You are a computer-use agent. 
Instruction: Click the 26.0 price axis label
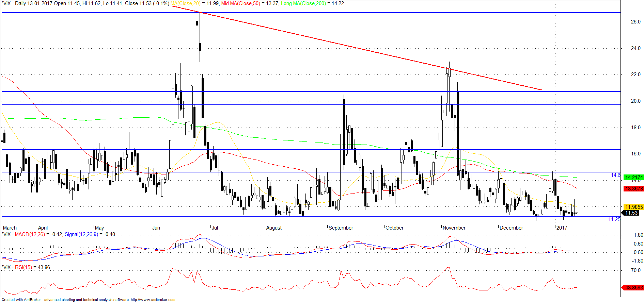pyautogui.click(x=635, y=22)
